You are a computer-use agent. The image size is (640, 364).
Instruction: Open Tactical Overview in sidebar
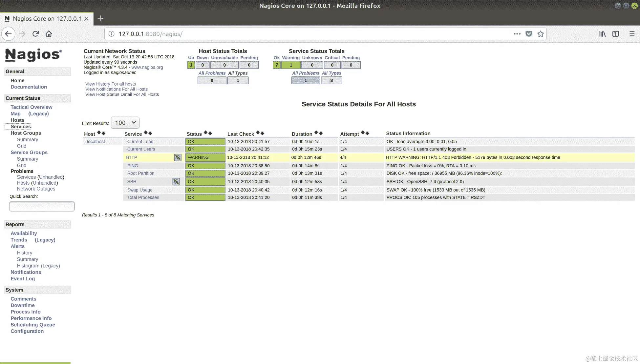[x=31, y=107]
